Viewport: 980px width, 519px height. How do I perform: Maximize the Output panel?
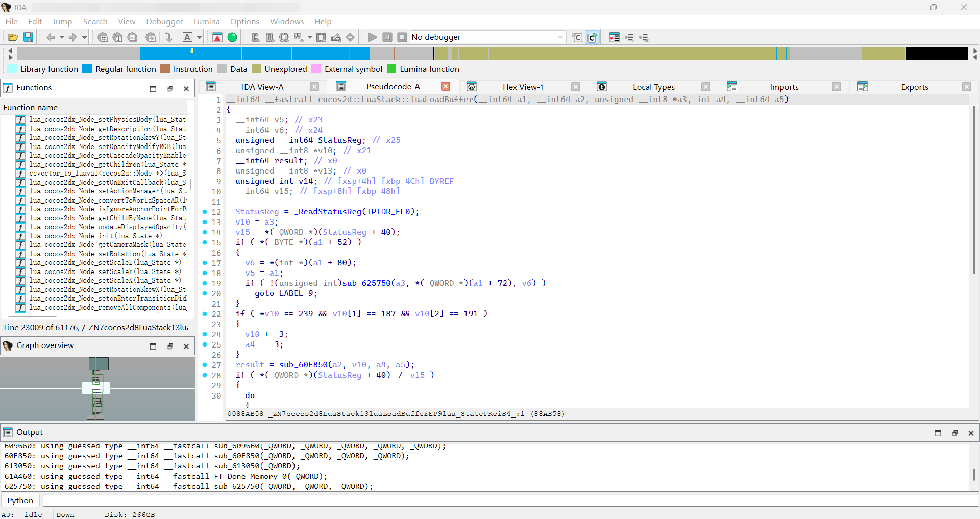(938, 433)
